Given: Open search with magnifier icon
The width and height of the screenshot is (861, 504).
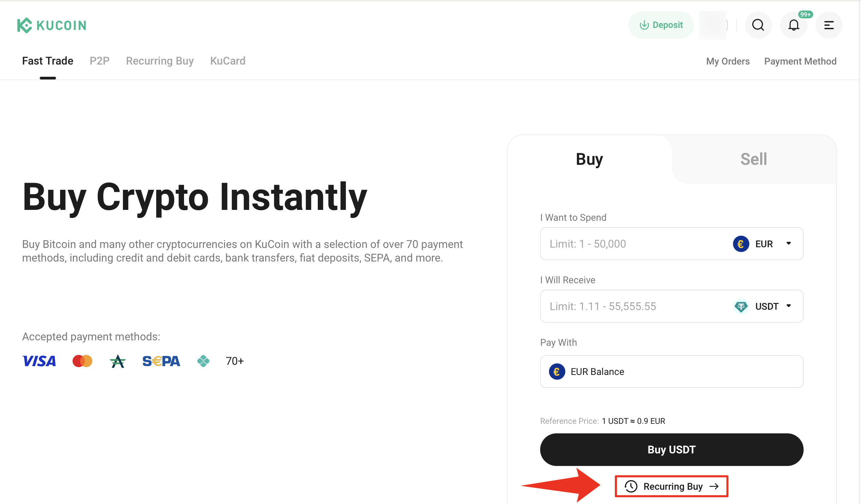Looking at the screenshot, I should click(x=758, y=25).
